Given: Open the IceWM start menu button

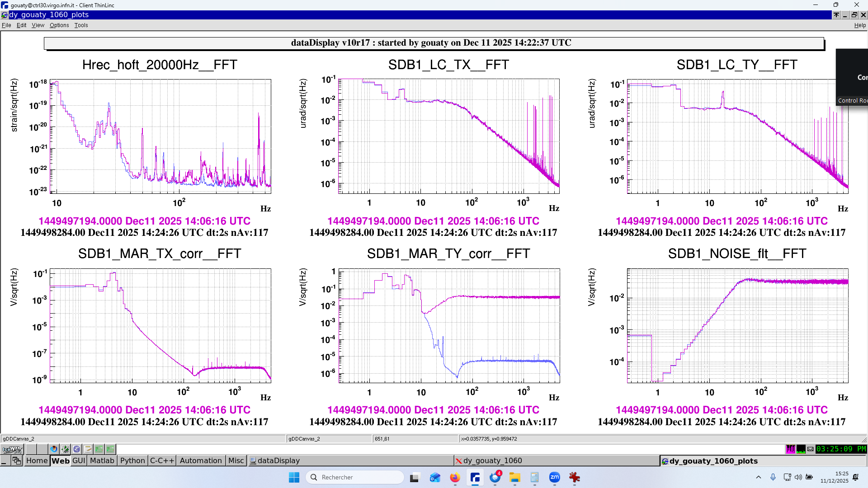Looking at the screenshot, I should tap(12, 449).
